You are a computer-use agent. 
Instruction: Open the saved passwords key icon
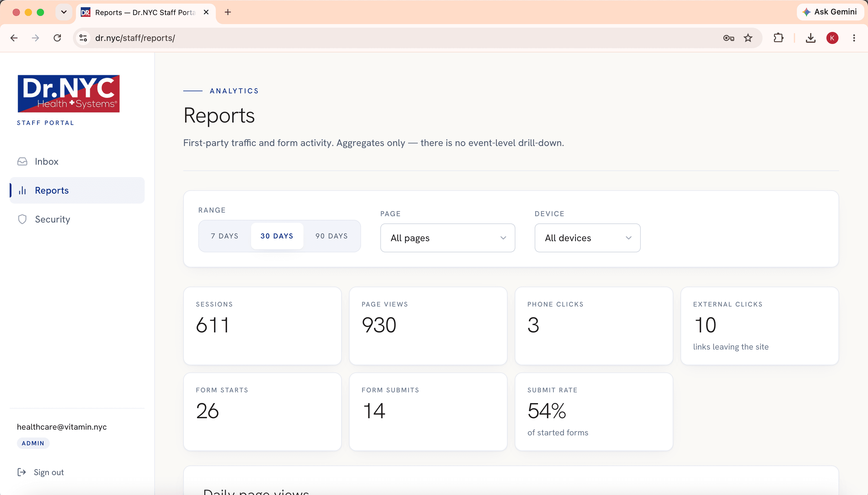point(728,38)
